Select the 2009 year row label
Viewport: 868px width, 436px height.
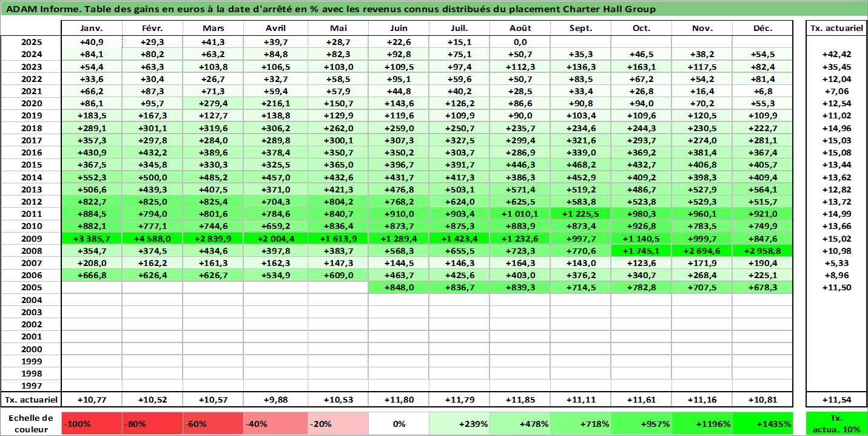pos(31,238)
